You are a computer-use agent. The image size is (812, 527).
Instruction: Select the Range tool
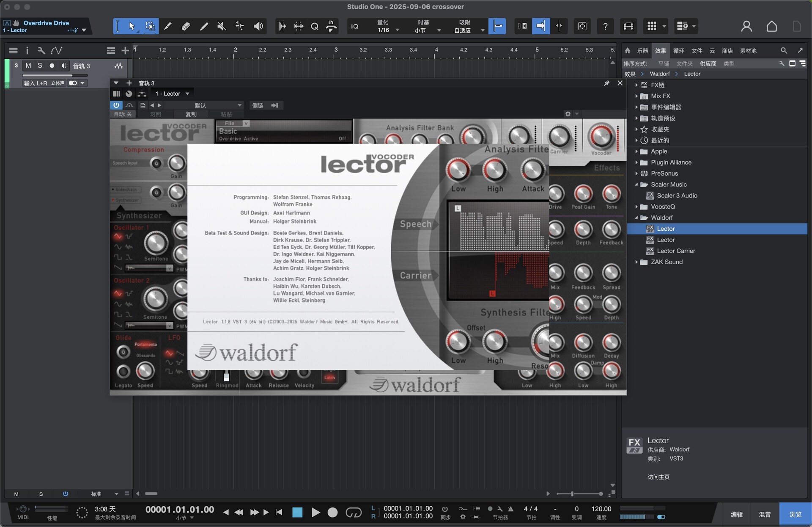[150, 26]
